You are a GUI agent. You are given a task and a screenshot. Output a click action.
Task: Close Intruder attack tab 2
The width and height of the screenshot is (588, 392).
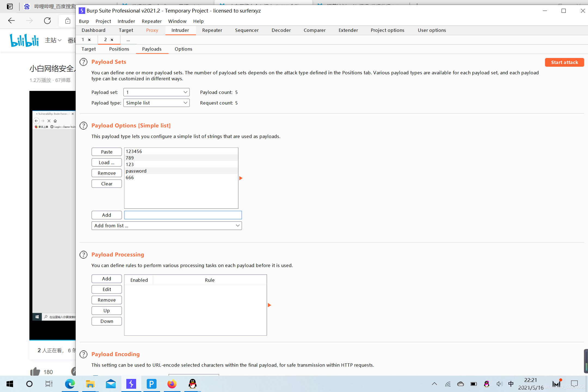coord(112,40)
